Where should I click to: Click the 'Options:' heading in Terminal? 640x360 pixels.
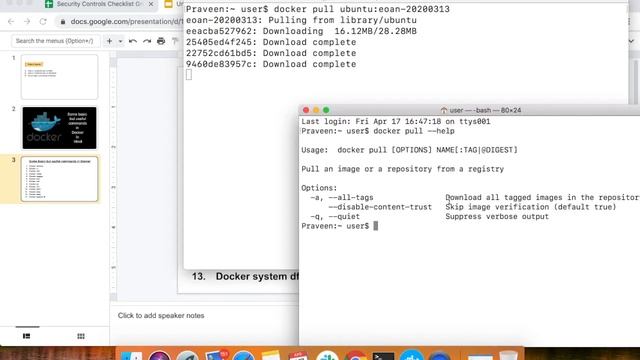[319, 188]
